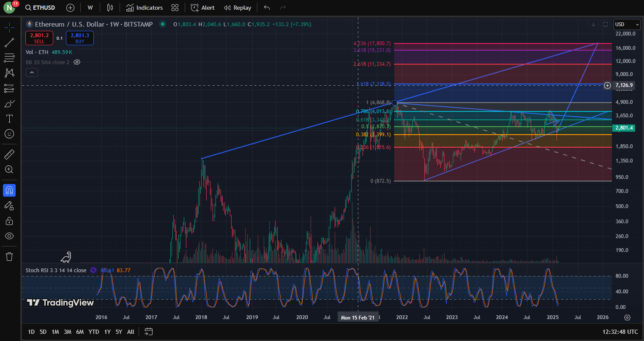Image resolution: width=644 pixels, height=341 pixels.
Task: Undo the last chart action
Action: point(267,8)
